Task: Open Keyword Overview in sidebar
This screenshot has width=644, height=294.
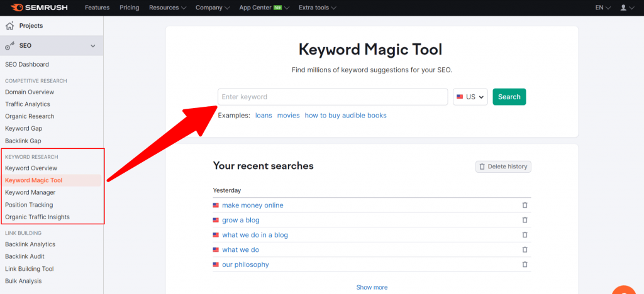Action: [x=31, y=168]
